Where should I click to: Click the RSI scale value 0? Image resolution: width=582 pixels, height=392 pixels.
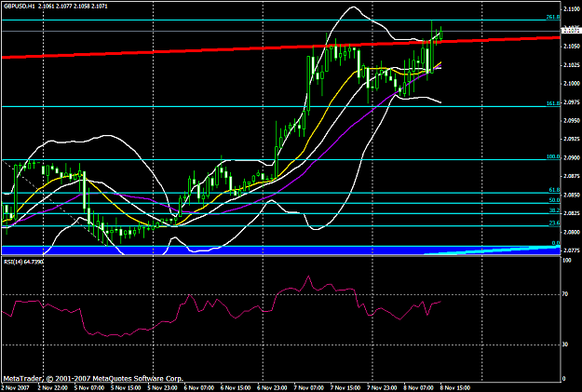pos(564,379)
